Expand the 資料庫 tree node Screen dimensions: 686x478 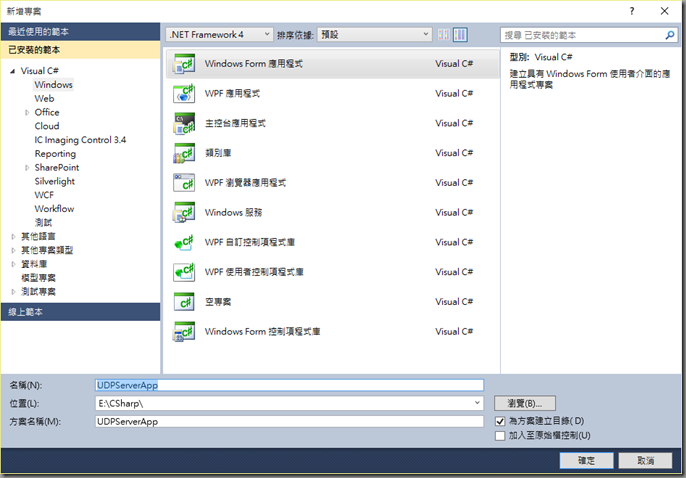point(13,264)
